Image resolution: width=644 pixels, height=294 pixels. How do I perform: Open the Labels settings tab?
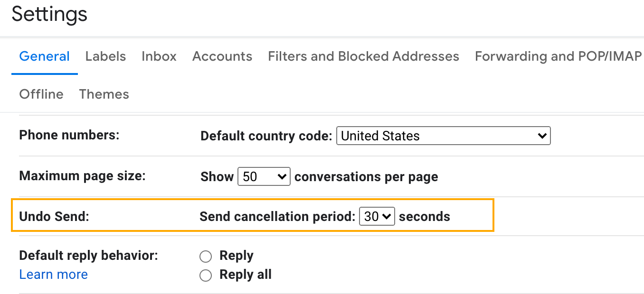tap(105, 56)
